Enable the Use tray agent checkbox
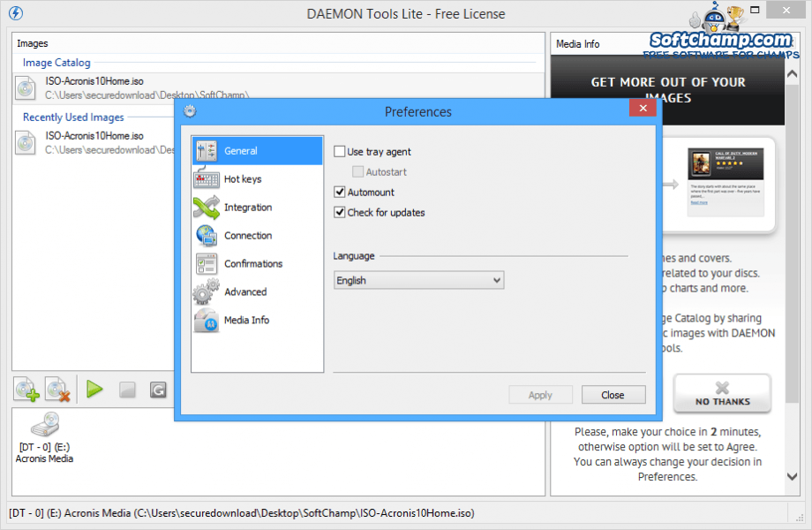 click(x=340, y=151)
